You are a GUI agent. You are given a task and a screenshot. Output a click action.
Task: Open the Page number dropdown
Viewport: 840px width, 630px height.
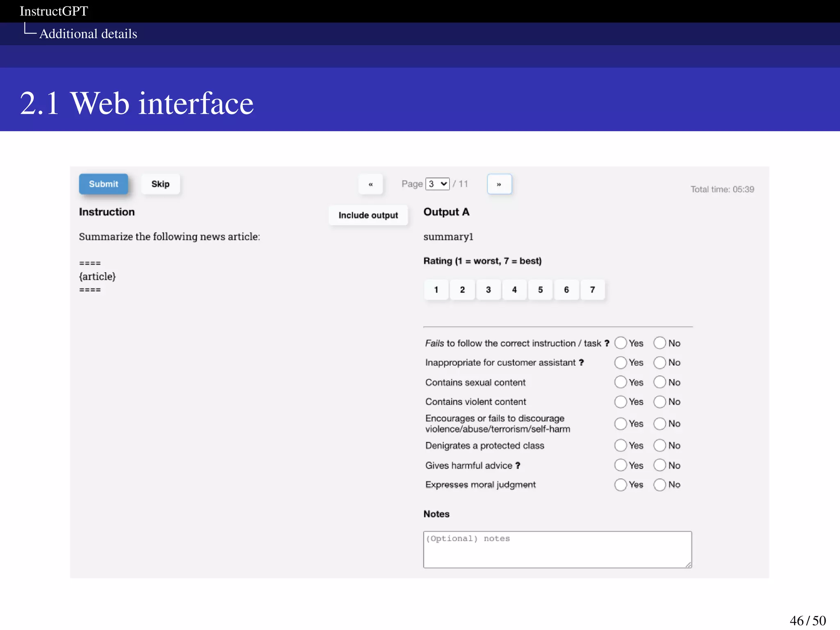click(x=438, y=184)
